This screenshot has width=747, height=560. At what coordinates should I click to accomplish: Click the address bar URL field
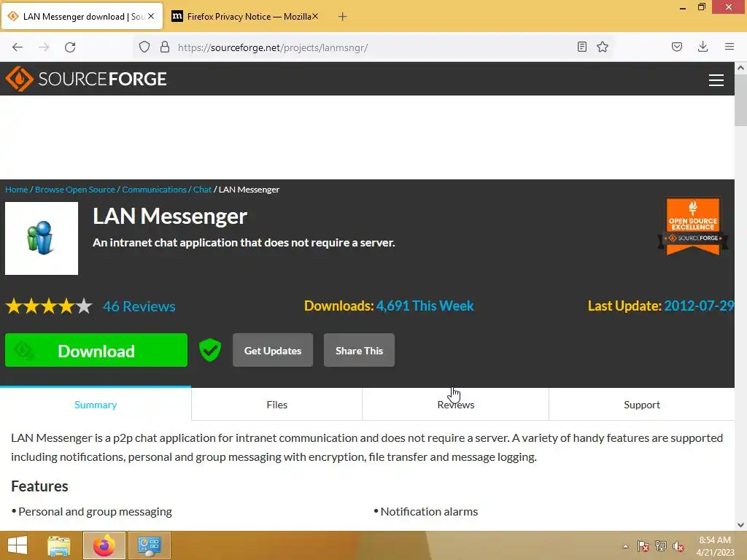[374, 47]
